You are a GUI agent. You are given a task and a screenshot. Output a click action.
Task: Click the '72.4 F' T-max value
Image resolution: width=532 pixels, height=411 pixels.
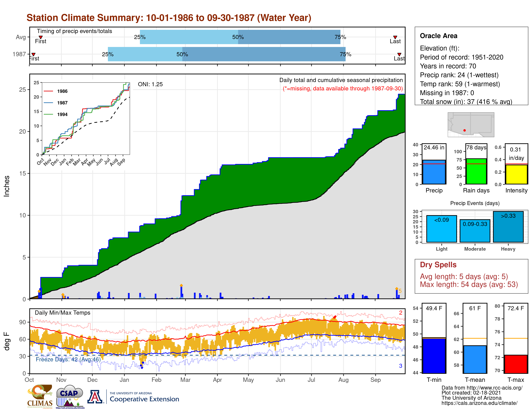516,308
